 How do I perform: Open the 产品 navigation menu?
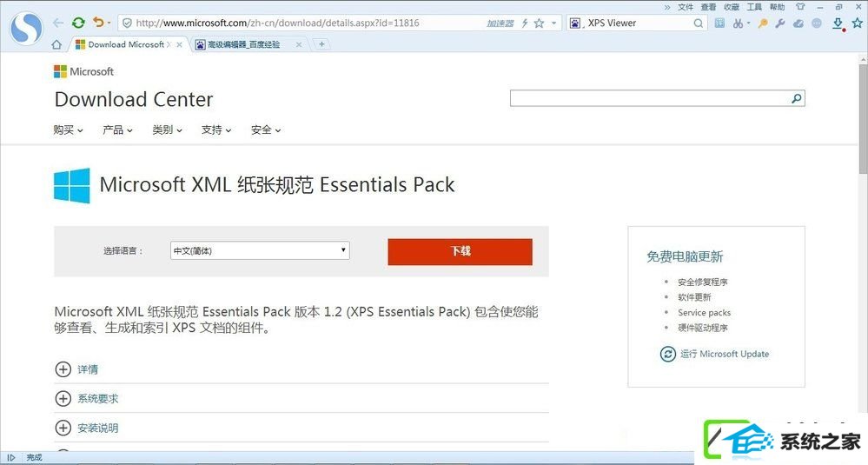point(117,130)
